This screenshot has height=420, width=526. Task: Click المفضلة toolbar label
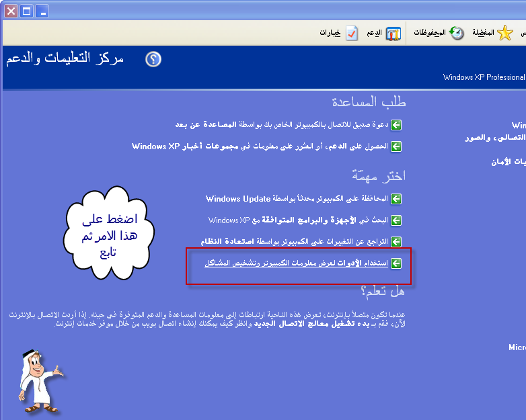tap(483, 32)
